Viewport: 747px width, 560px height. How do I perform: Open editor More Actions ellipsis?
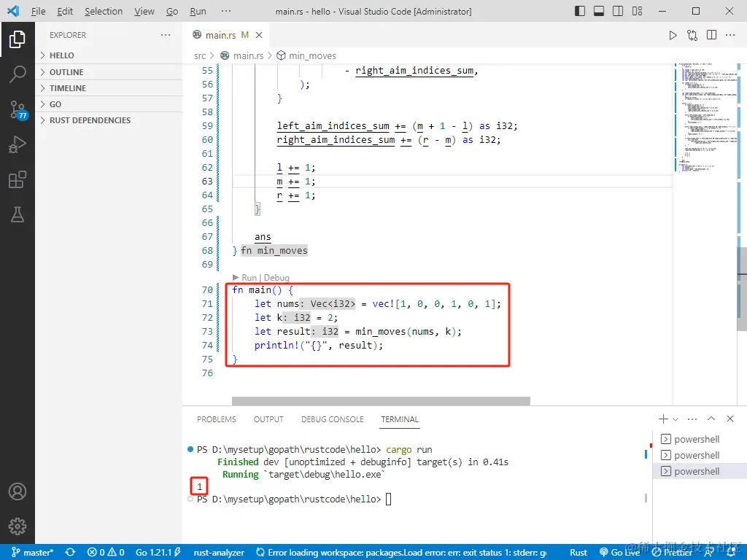(x=729, y=35)
